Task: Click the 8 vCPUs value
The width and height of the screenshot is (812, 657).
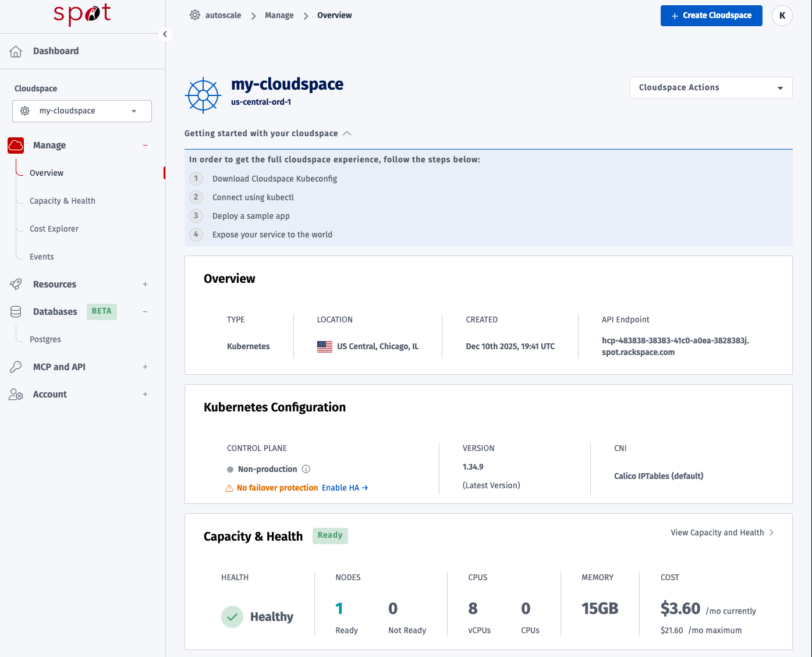Action: tap(473, 609)
